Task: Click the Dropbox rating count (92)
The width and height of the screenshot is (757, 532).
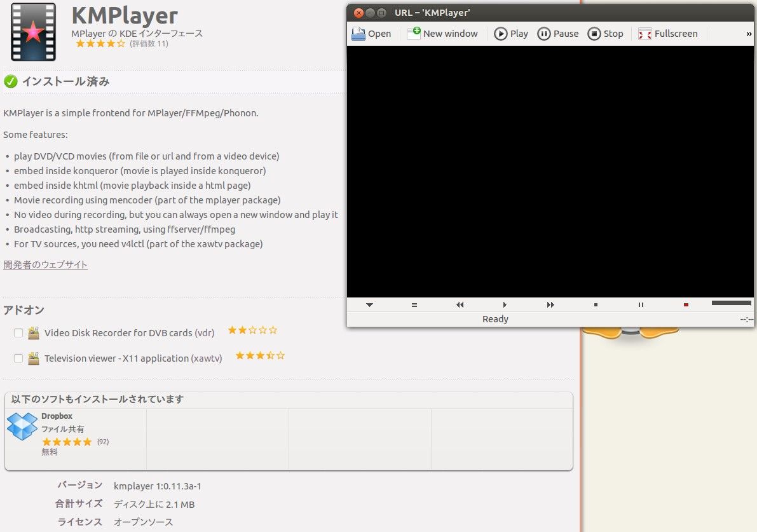Action: (103, 442)
